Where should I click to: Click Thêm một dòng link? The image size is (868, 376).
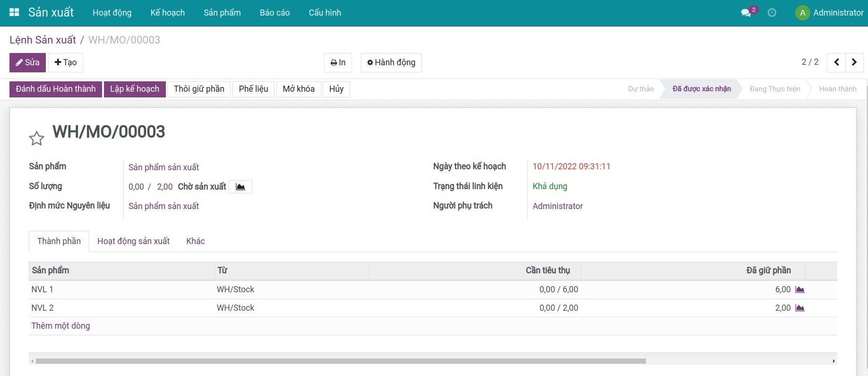(60, 326)
